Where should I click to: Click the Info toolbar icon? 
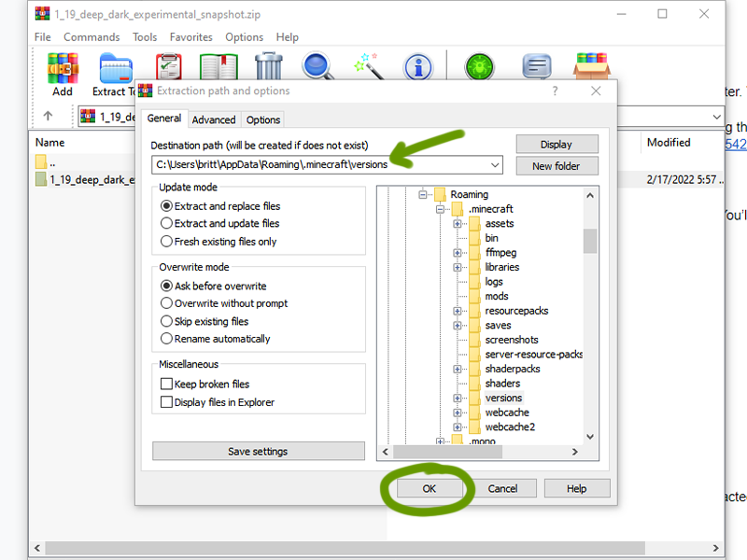click(417, 67)
